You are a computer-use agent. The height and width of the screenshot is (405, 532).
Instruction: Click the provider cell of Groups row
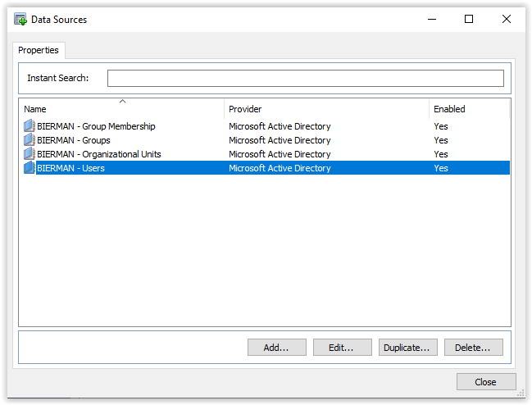point(280,140)
